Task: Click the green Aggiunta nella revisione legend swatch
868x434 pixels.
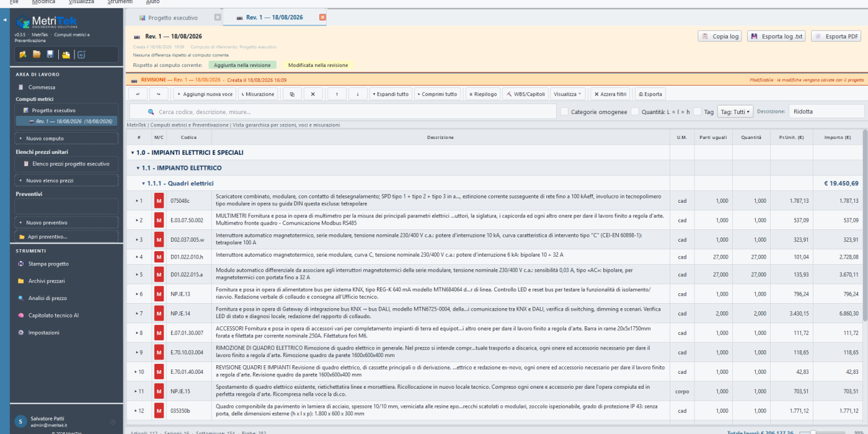Action: pyautogui.click(x=242, y=65)
